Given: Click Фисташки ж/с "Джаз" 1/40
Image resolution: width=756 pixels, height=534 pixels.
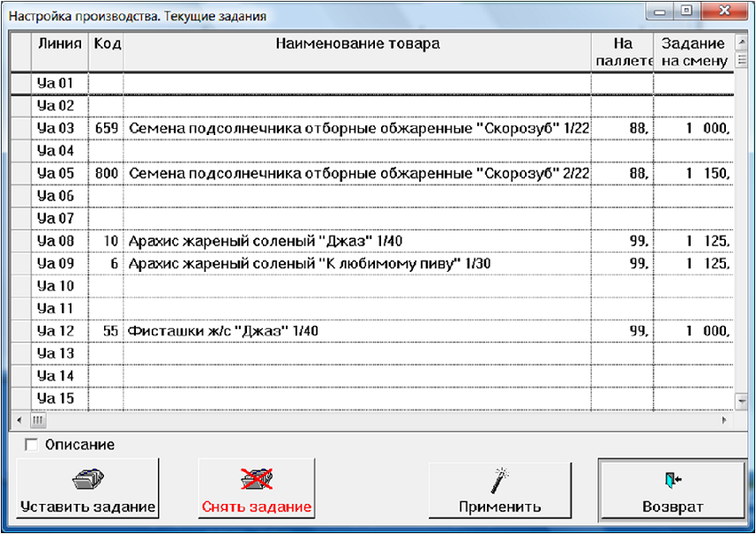Looking at the screenshot, I should click(223, 331).
